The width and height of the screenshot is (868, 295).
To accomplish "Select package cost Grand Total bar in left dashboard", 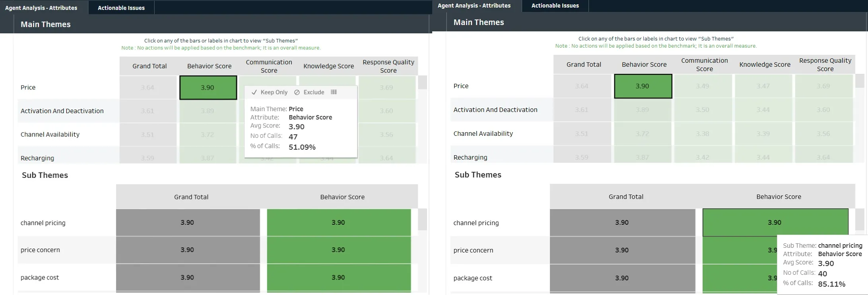I will (188, 278).
